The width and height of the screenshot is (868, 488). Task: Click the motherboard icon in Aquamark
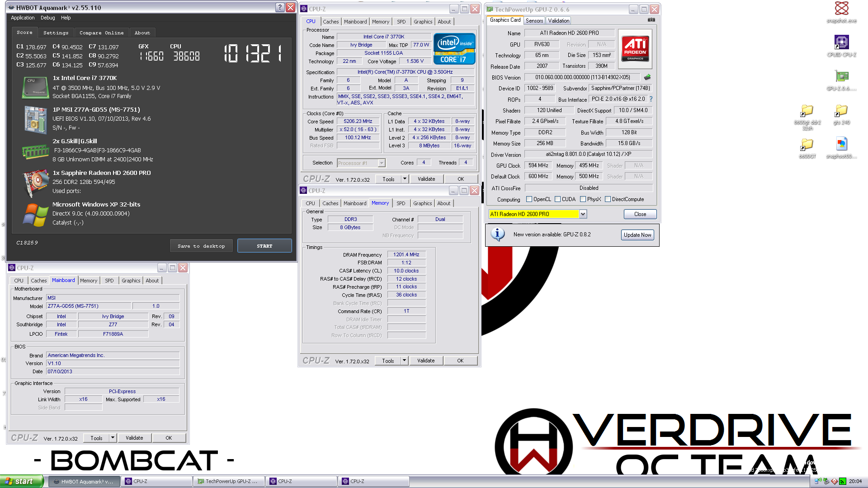click(35, 120)
